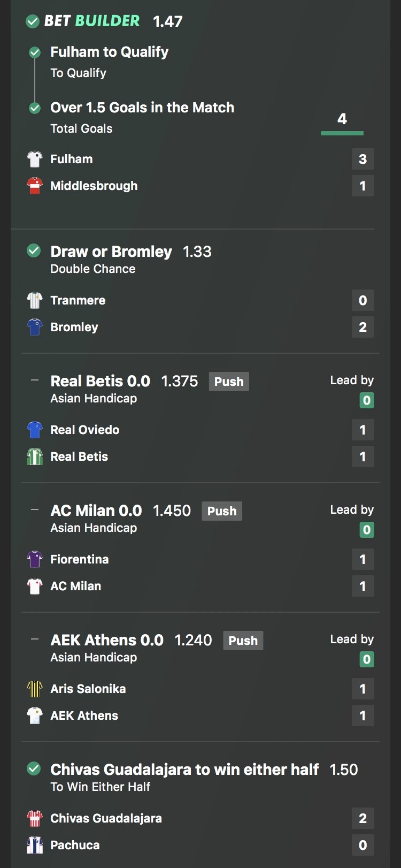The height and width of the screenshot is (868, 401).
Task: Click the Fiorentina purple jersey icon
Action: click(x=35, y=559)
